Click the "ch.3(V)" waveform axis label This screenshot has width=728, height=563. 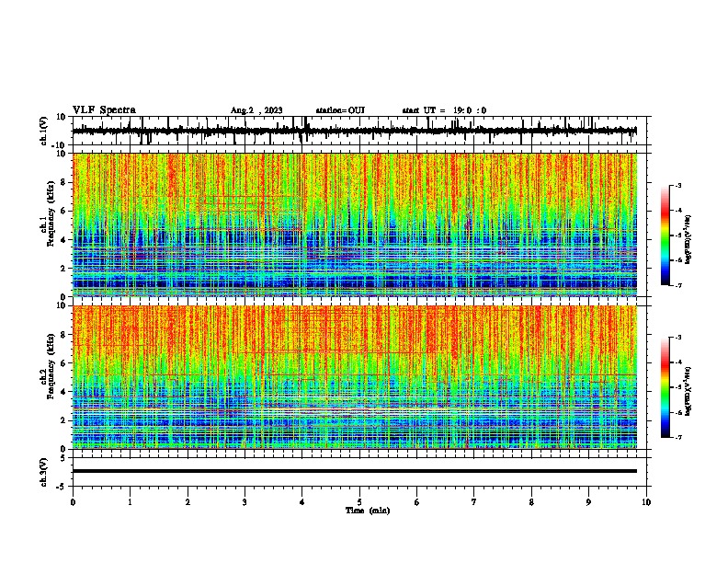tap(44, 473)
